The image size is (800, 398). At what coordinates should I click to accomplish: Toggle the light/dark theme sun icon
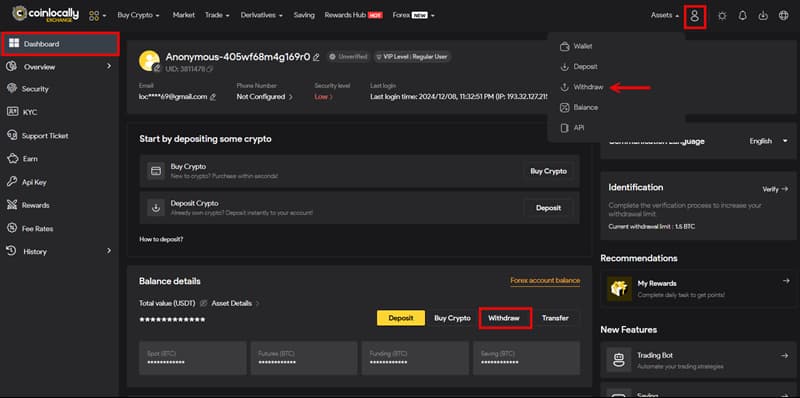click(x=722, y=16)
